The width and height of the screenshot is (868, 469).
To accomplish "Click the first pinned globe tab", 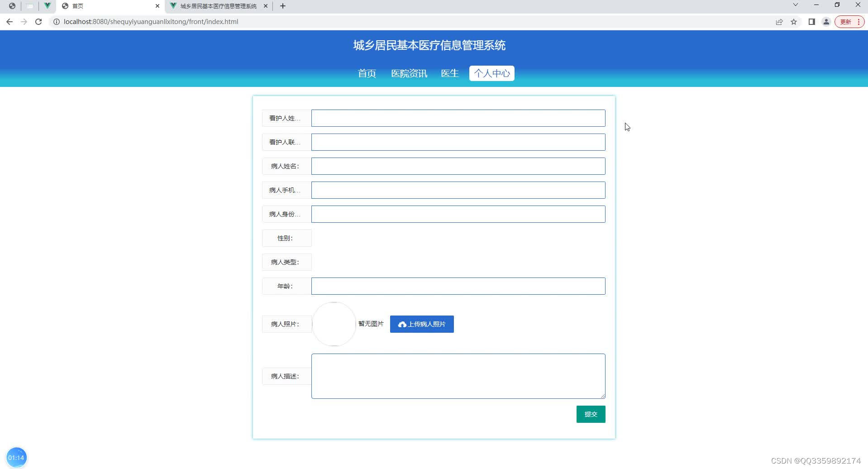I will (12, 6).
